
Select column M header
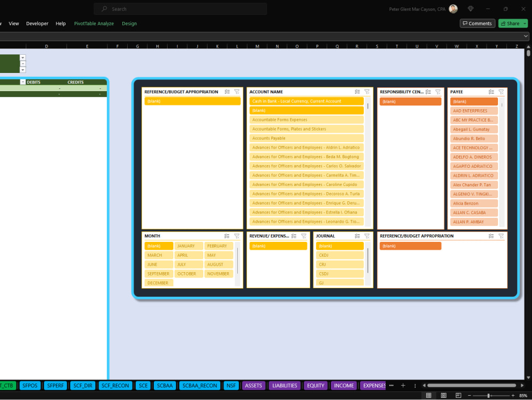(x=257, y=46)
